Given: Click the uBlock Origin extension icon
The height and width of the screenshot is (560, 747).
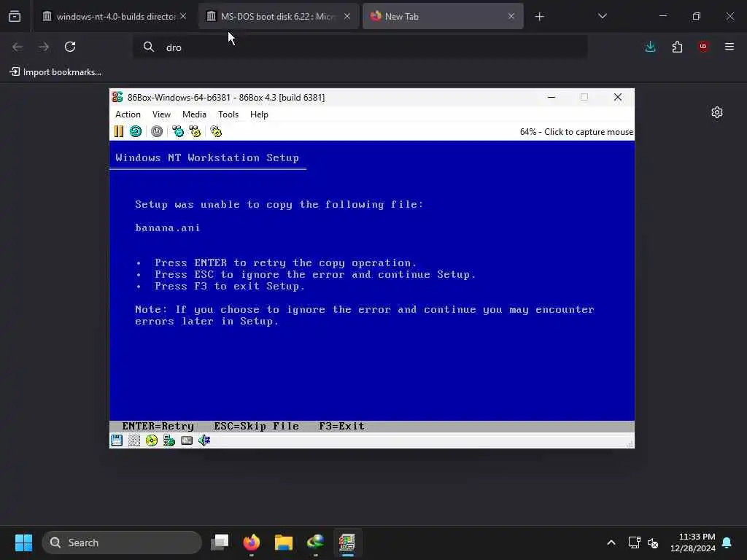Looking at the screenshot, I should tap(703, 47).
